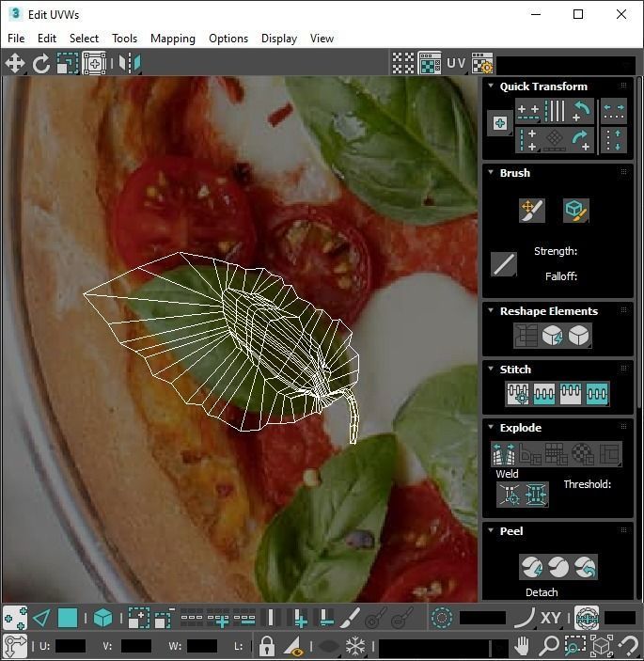
Task: Toggle Polygon sub-object mode
Action: [68, 619]
